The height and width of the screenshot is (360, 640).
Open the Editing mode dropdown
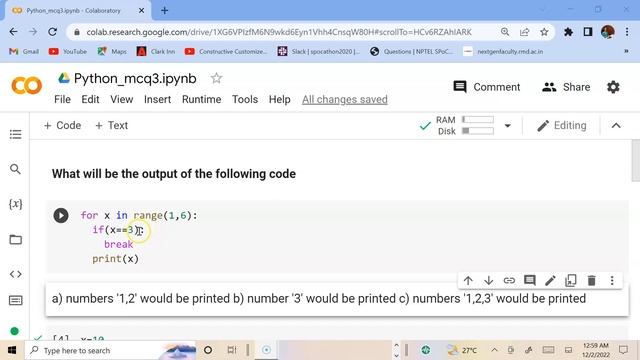click(x=562, y=126)
